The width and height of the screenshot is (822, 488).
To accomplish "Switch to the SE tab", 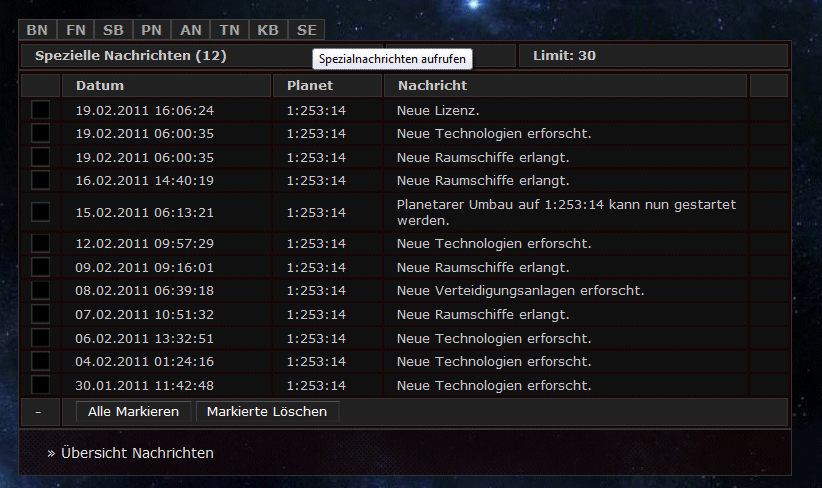I will (x=306, y=30).
